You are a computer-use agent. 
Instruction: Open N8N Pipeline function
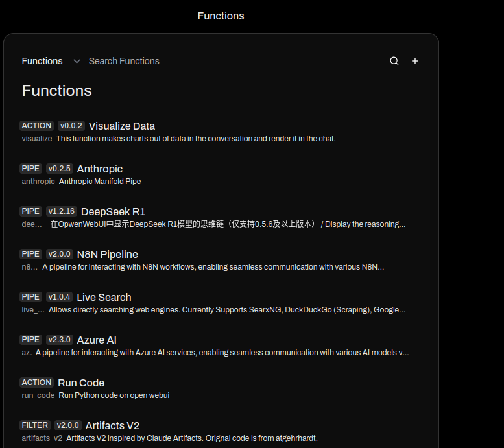click(108, 254)
